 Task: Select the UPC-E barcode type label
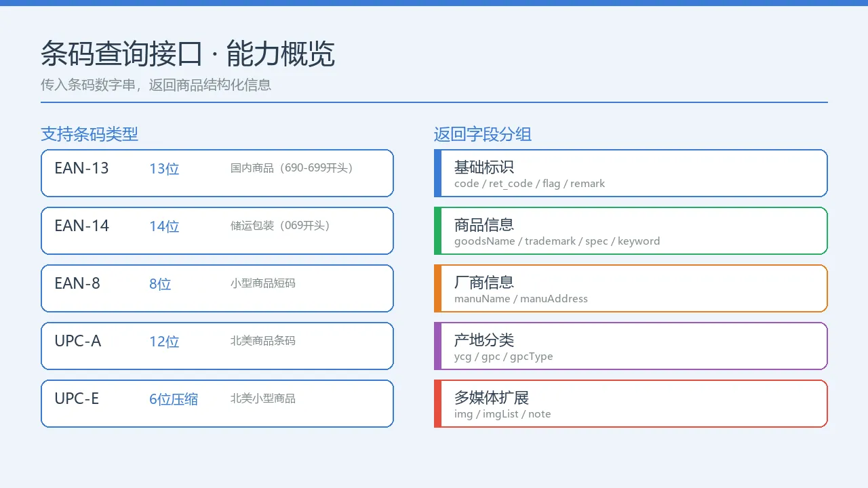point(77,399)
